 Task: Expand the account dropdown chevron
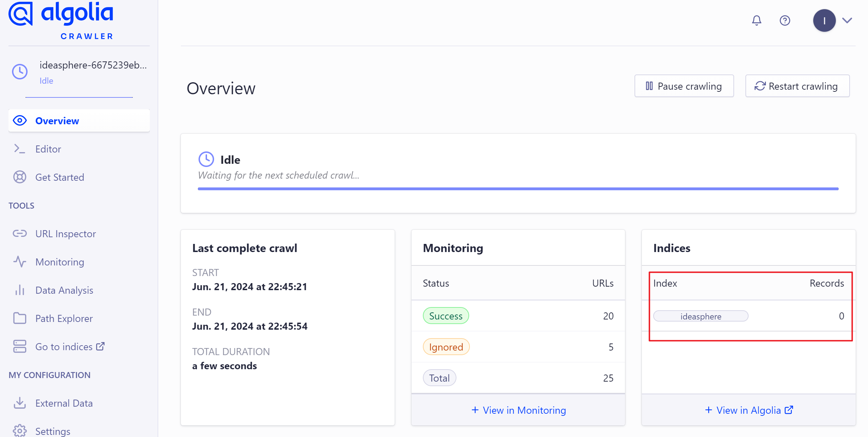(x=847, y=20)
